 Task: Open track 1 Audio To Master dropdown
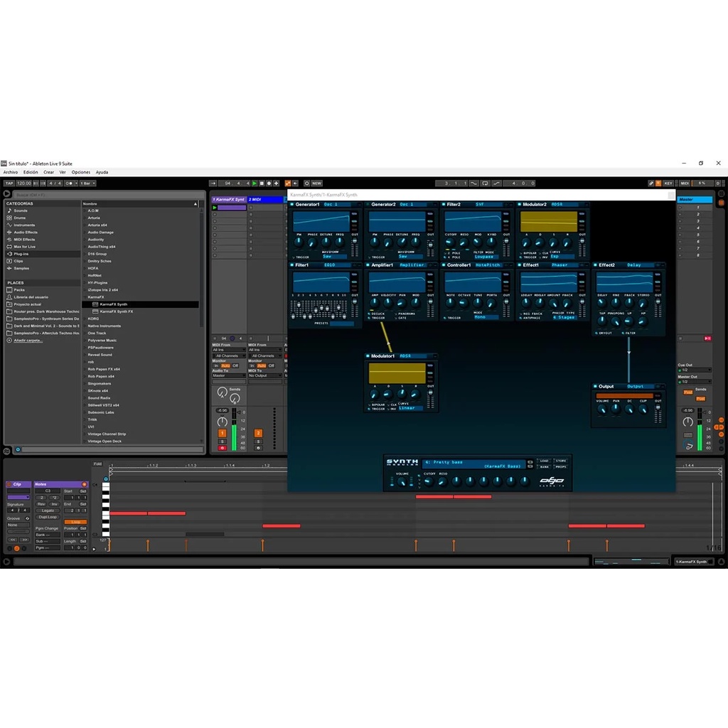[229, 375]
